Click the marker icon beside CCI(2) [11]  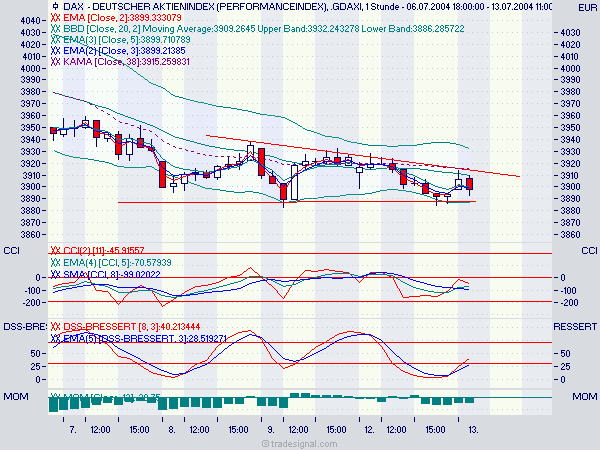coord(55,251)
